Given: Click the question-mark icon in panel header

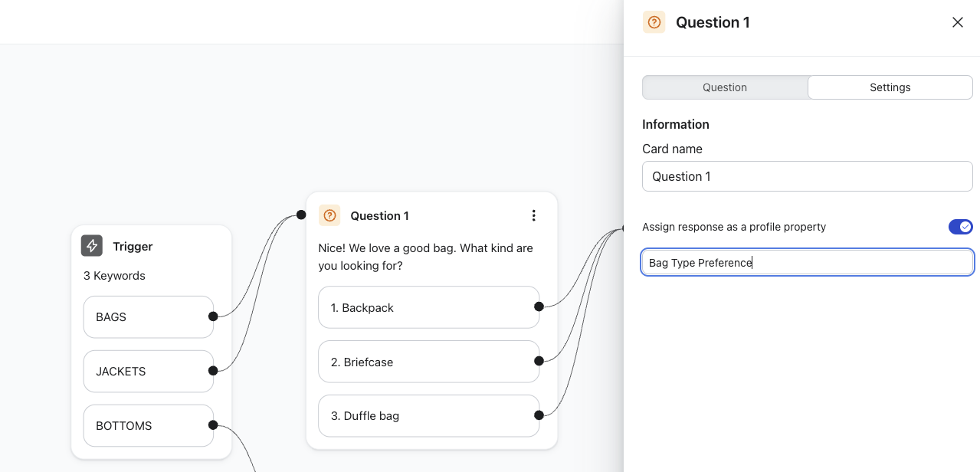Looking at the screenshot, I should pyautogui.click(x=654, y=22).
